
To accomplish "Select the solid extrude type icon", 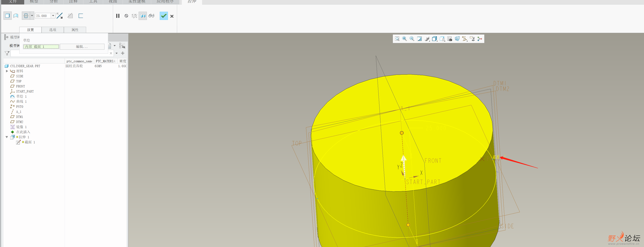I will [x=7, y=16].
